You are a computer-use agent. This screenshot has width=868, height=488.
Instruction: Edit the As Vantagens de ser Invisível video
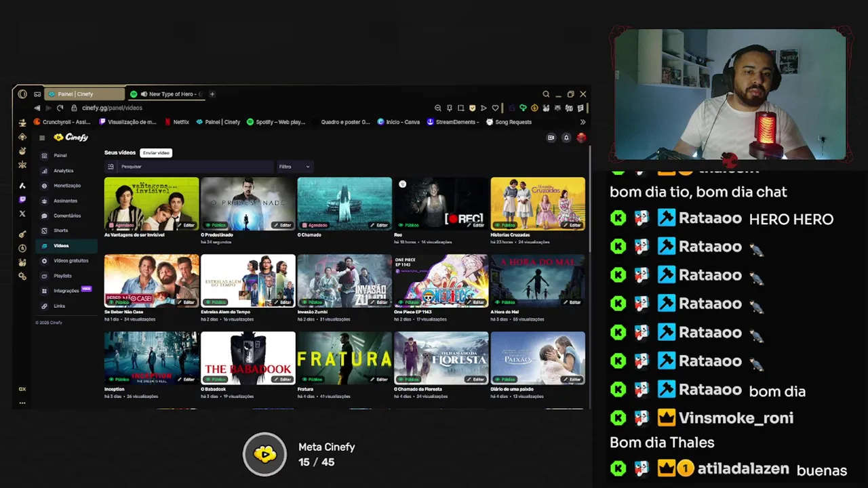click(186, 225)
